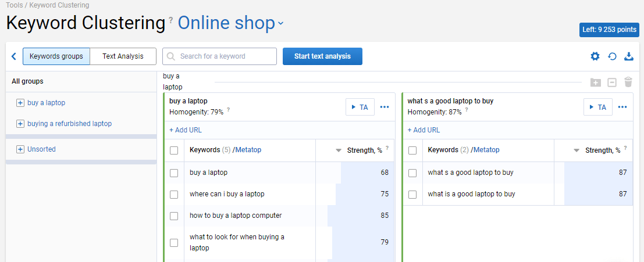Click Strength help icon in good laptop table

pos(625,148)
